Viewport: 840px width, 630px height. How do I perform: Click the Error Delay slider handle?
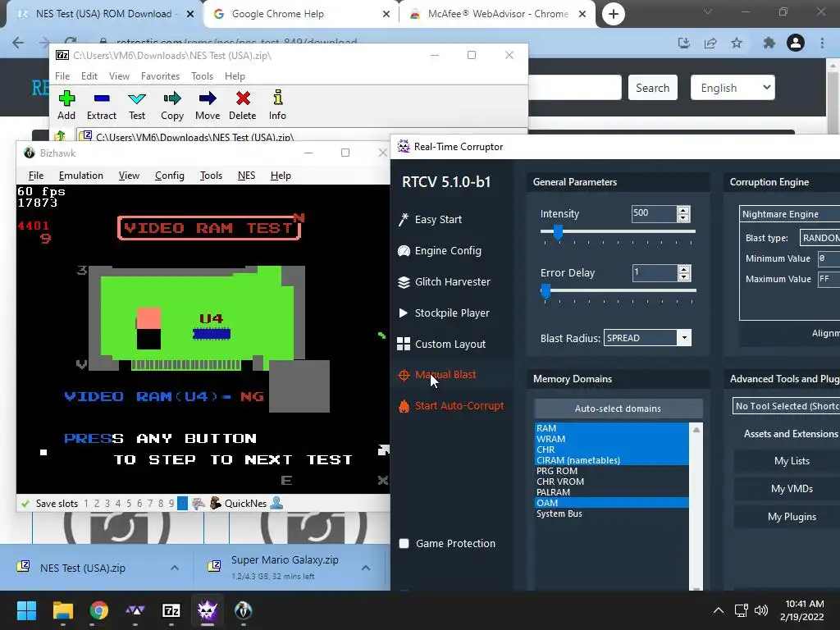click(x=546, y=291)
